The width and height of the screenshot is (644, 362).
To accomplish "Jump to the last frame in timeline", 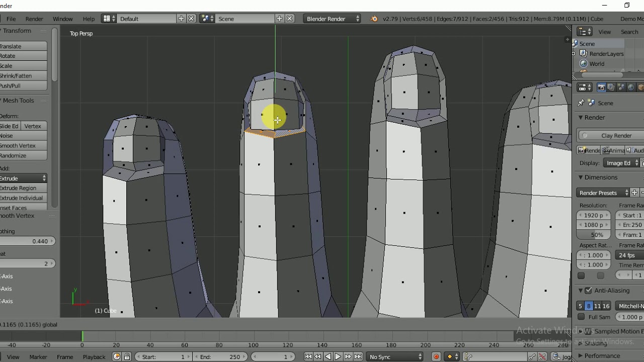I will coord(358,356).
